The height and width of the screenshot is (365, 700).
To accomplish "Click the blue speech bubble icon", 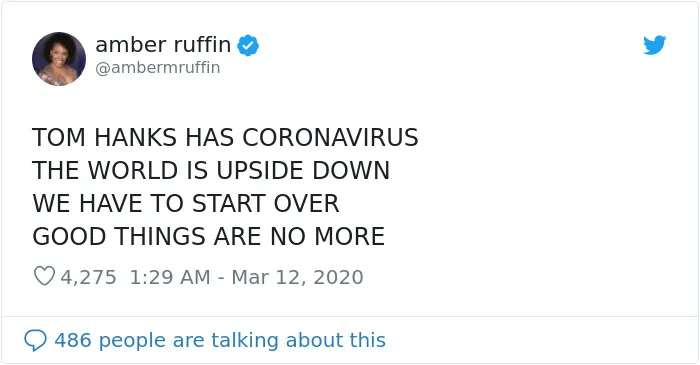I will (x=35, y=340).
